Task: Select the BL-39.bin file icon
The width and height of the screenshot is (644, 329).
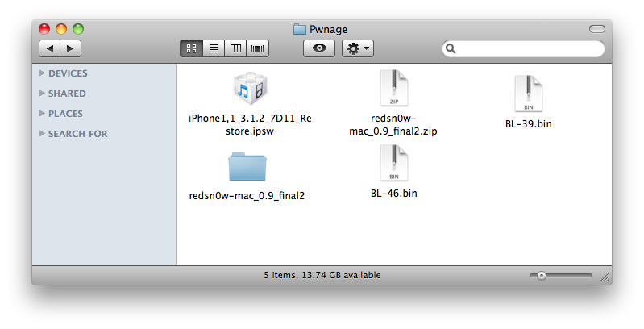Action: 528,94
